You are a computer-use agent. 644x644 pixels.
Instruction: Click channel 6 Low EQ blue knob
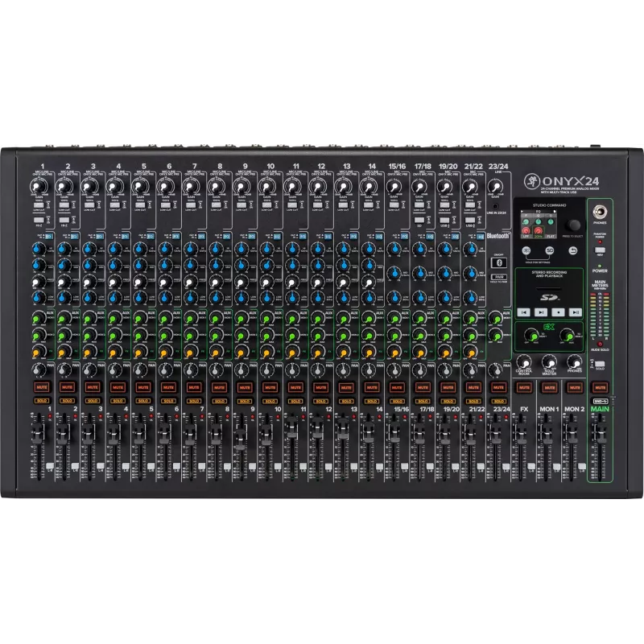coord(165,297)
